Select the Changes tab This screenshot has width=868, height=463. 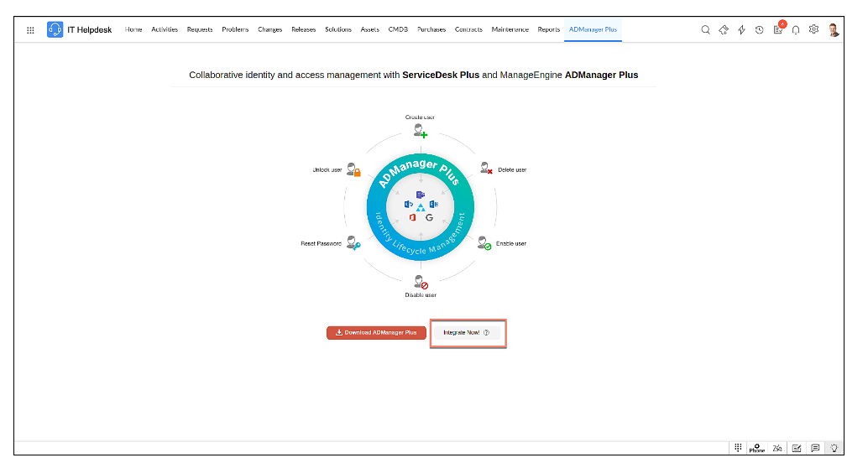click(270, 29)
